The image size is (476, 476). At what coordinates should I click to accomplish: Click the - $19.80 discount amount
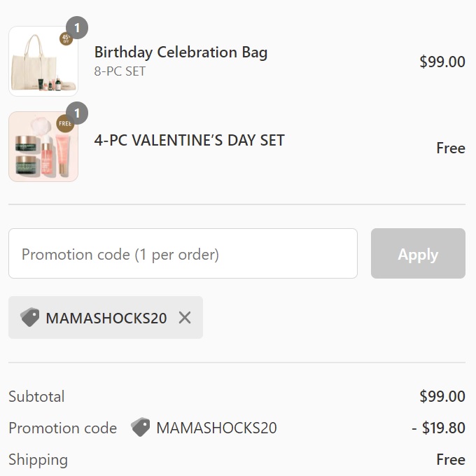[438, 428]
